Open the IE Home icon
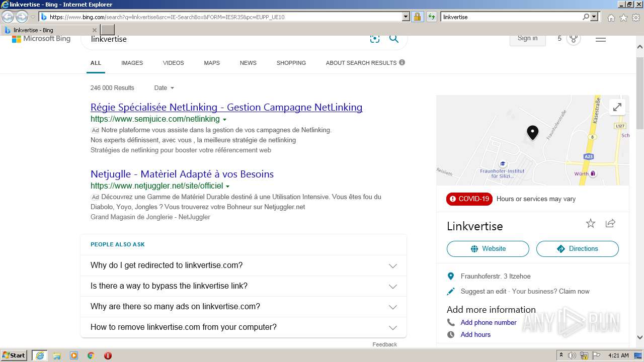 (611, 18)
